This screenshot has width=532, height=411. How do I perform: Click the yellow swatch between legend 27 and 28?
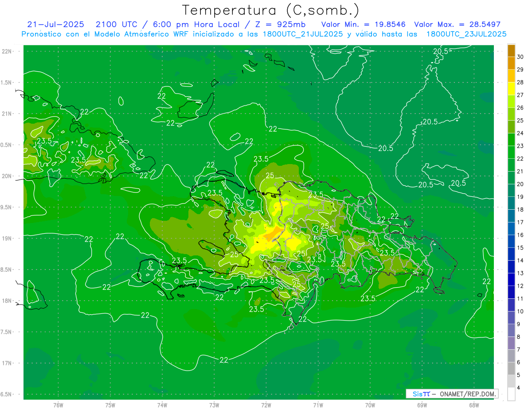(x=511, y=89)
